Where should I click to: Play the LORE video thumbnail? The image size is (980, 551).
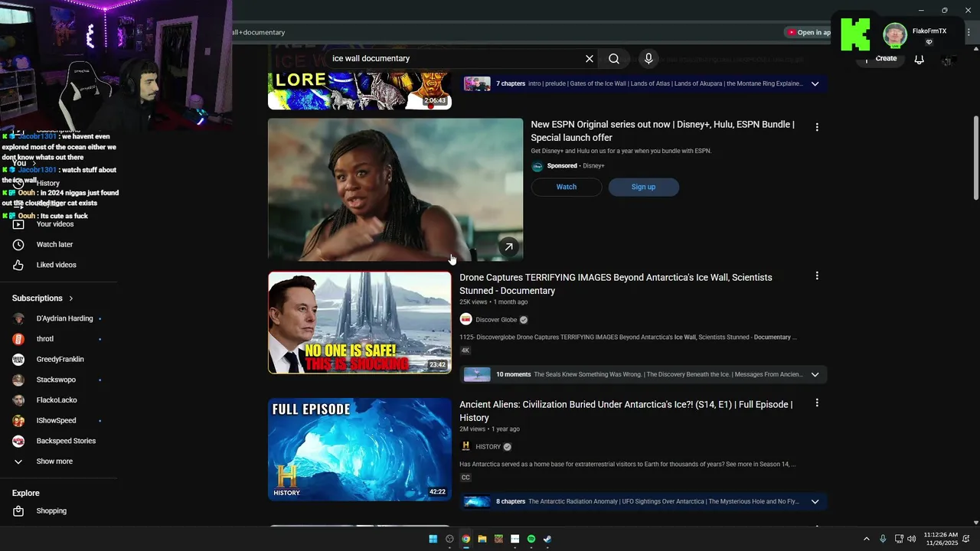tap(359, 90)
